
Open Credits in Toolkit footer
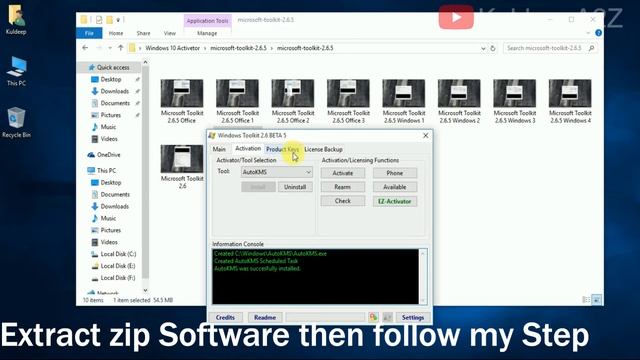pyautogui.click(x=225, y=317)
